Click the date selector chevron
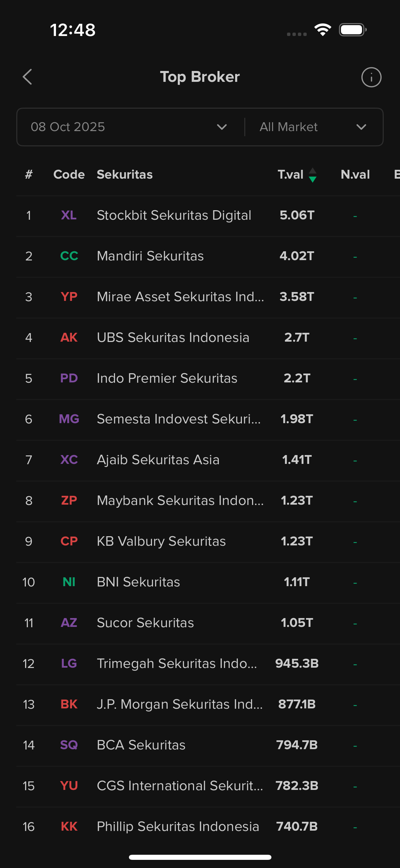 (222, 127)
